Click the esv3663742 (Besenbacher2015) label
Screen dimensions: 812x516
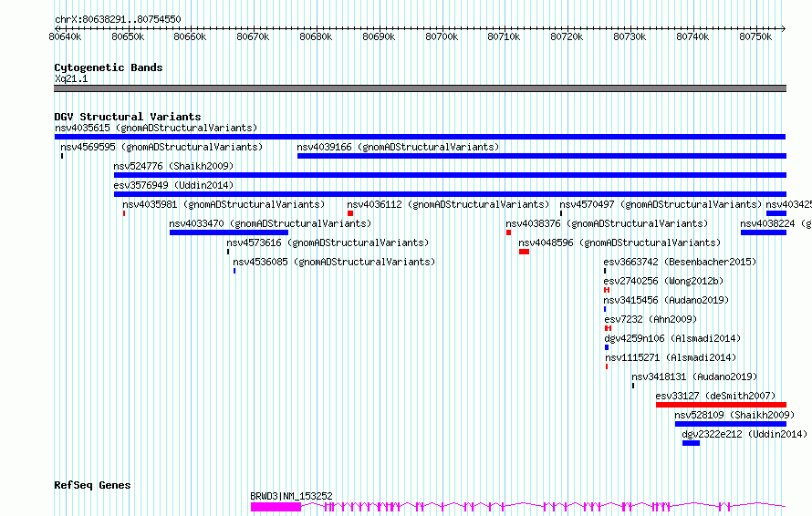coord(680,262)
